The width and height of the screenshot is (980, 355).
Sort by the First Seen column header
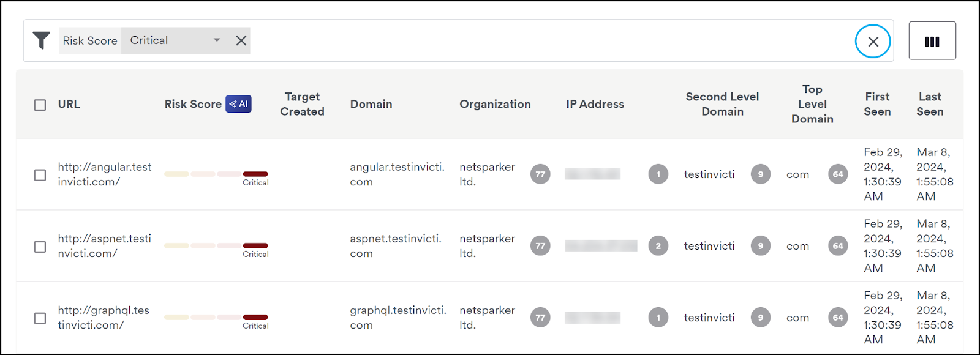tap(877, 104)
